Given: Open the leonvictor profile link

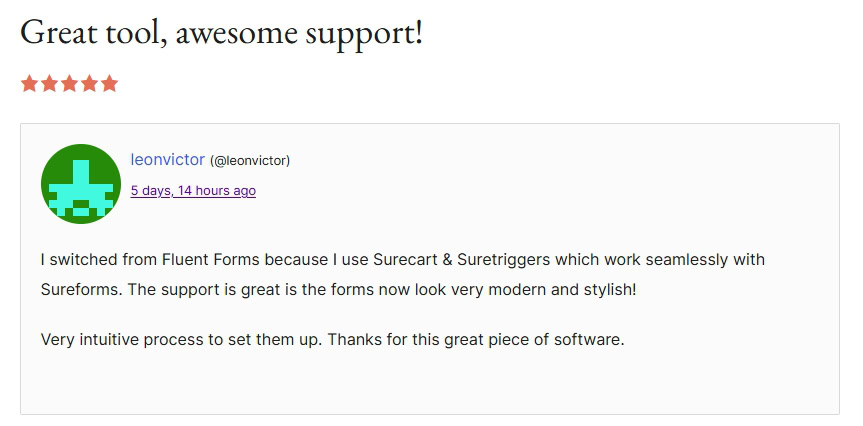Looking at the screenshot, I should click(x=167, y=160).
